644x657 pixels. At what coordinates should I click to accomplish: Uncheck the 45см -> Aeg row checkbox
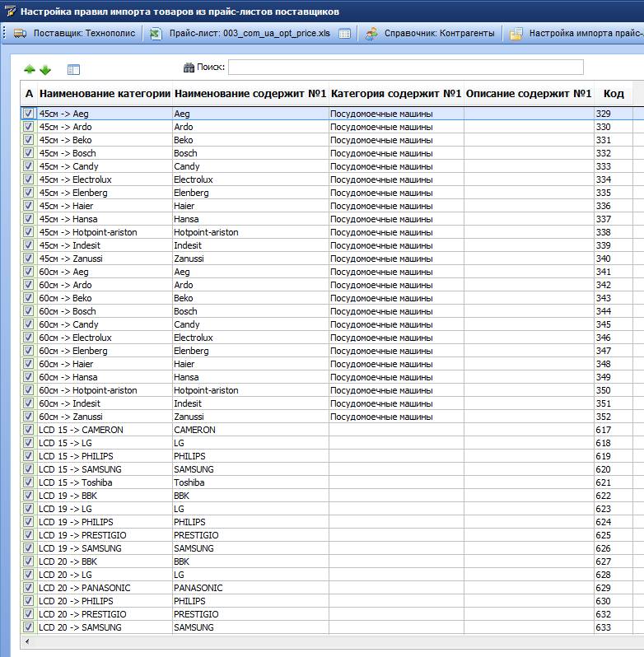pos(28,114)
